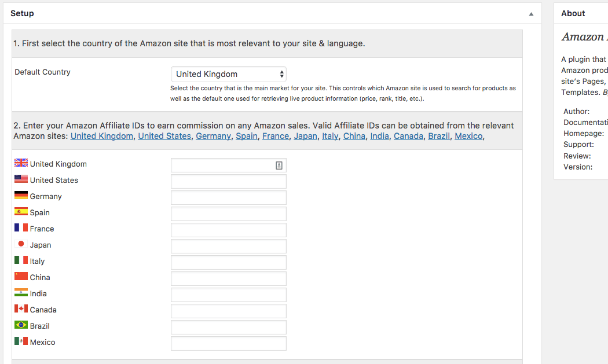Click the France flag icon

[x=21, y=227]
